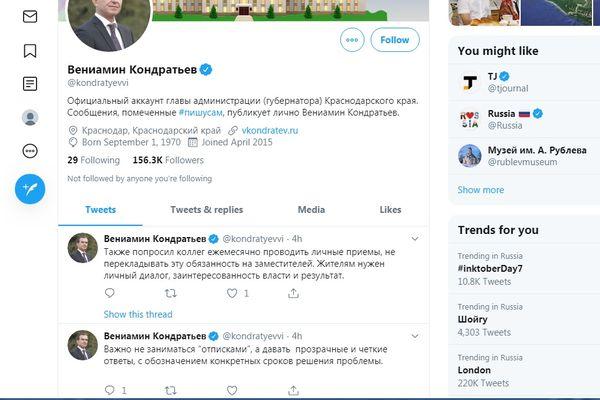Like the first tweet with heart icon
This screenshot has width=600, height=400.
point(232,294)
